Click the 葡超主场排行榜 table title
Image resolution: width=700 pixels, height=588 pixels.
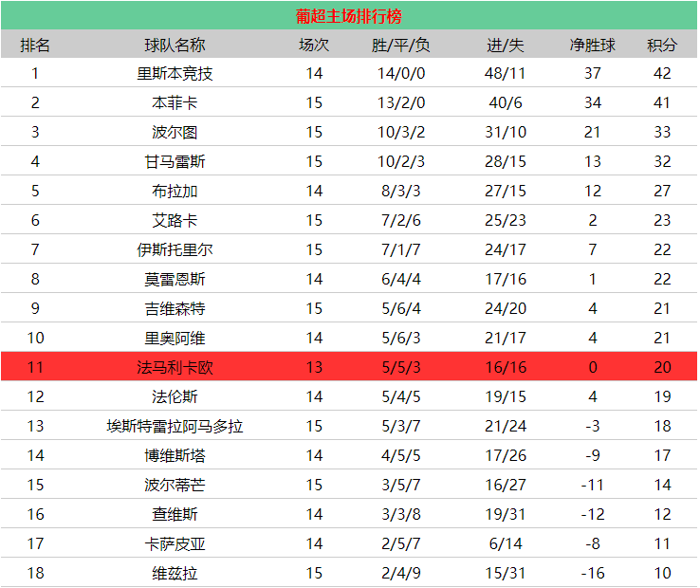349,16
